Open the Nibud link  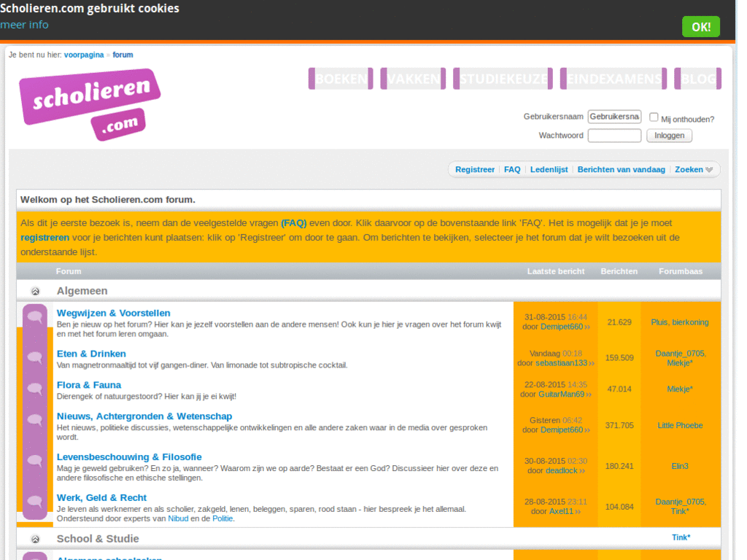pyautogui.click(x=178, y=518)
